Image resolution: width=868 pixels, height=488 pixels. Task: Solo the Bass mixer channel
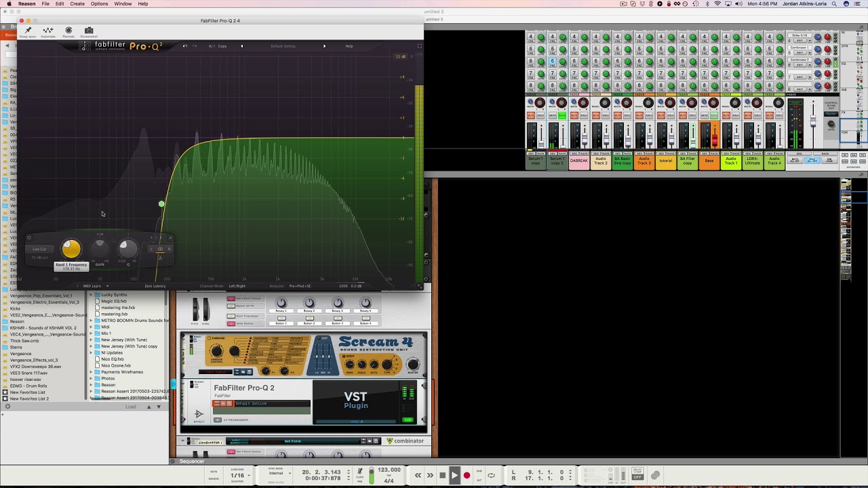(x=714, y=116)
